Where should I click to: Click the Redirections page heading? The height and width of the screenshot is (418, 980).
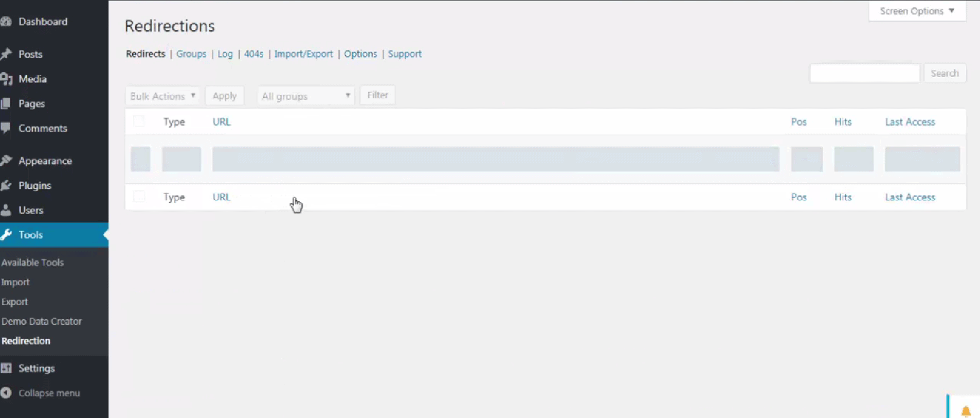(170, 26)
